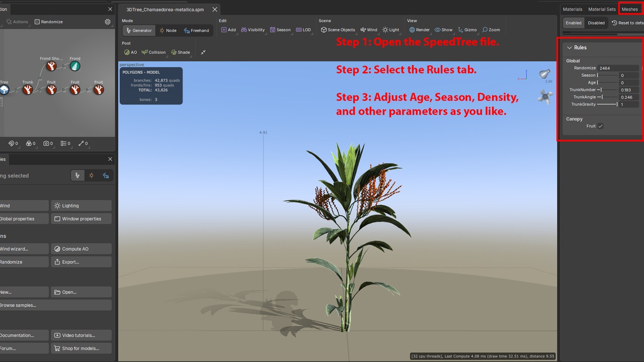The height and width of the screenshot is (362, 644).
Task: Click the materials counter icon with circles
Action: pyautogui.click(x=31, y=143)
